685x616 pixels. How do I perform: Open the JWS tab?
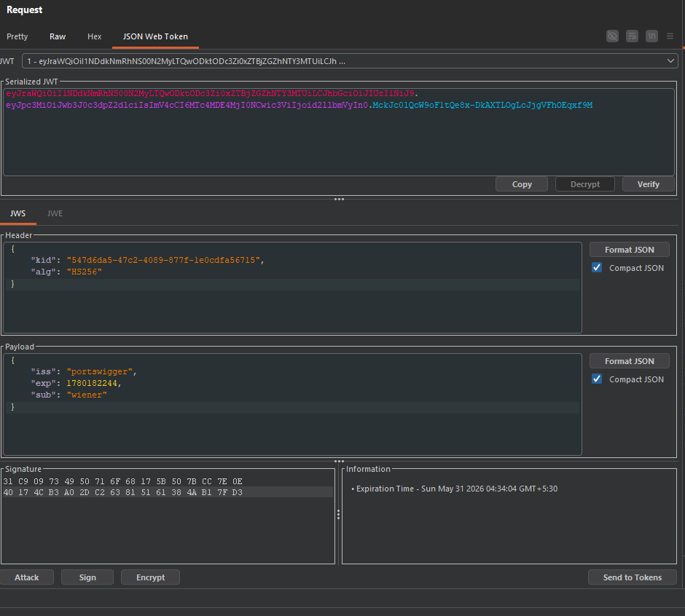[18, 213]
